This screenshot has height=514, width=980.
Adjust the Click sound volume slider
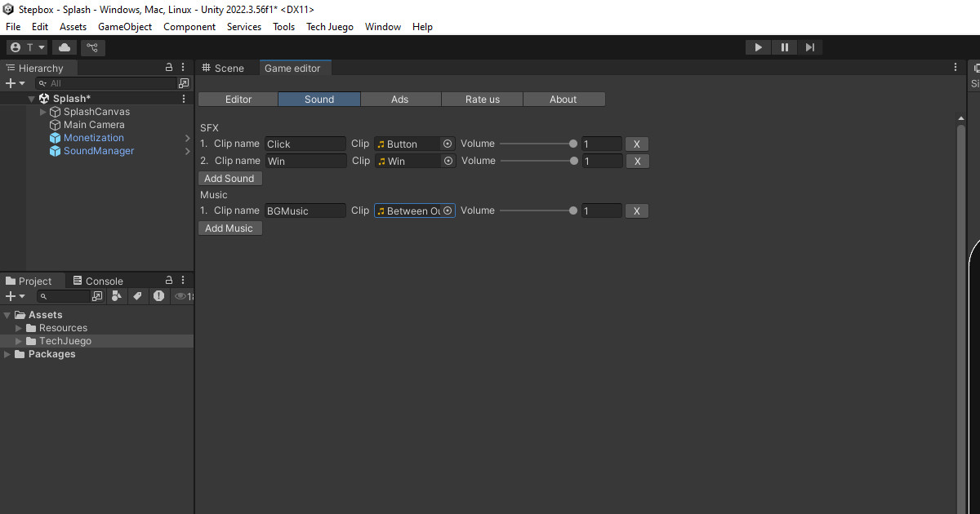(539, 144)
